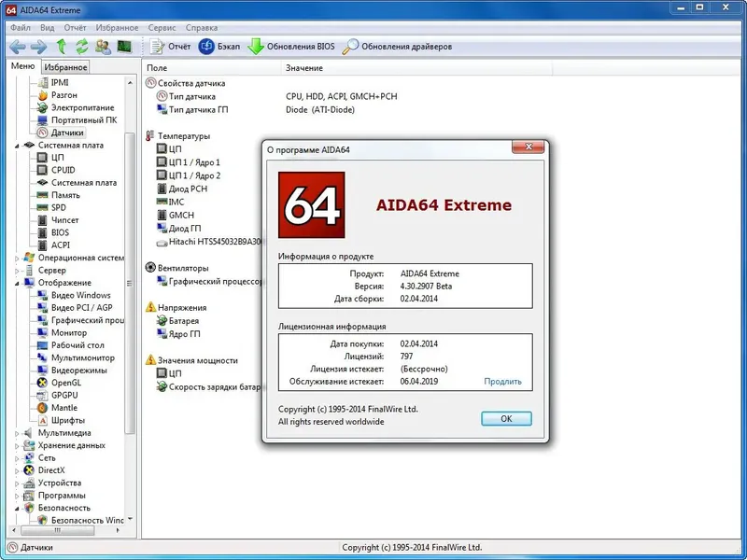Expand the DirectX tree node
Screen dimensions: 747x560
pos(17,470)
